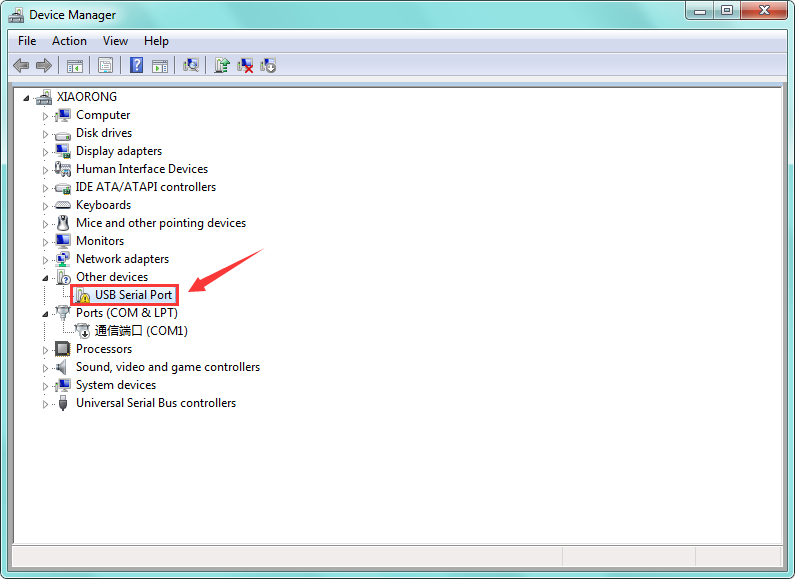Click the Universal Serial Bus controllers icon
795x579 pixels.
(63, 403)
